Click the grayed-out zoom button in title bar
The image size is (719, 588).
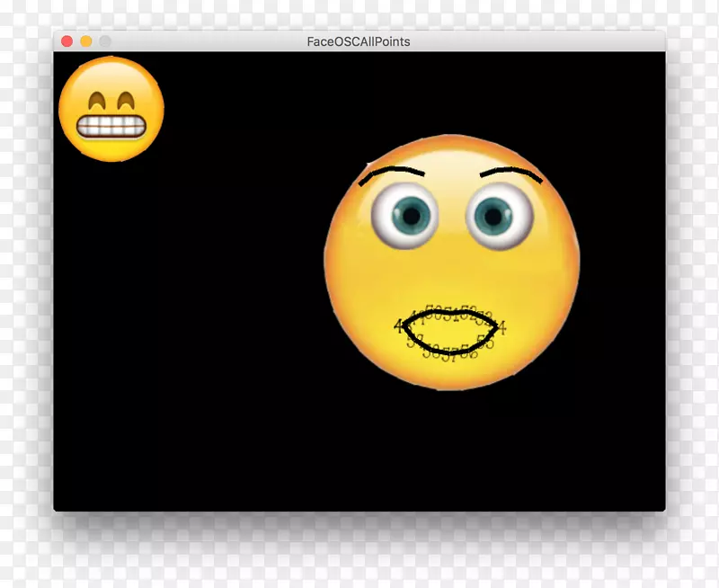(x=105, y=41)
